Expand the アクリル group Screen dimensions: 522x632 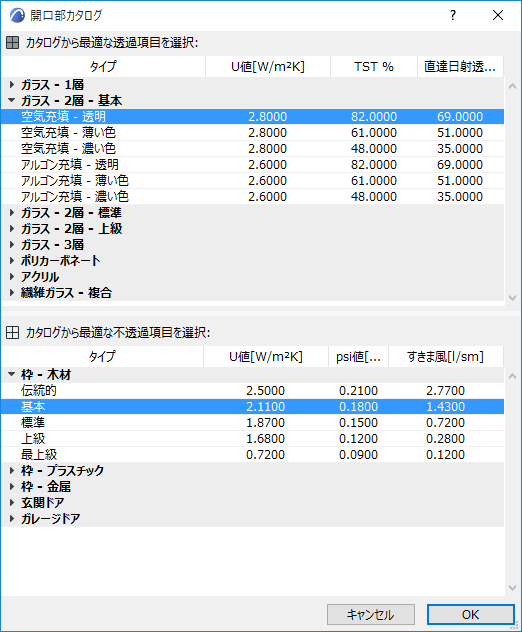coord(12,276)
